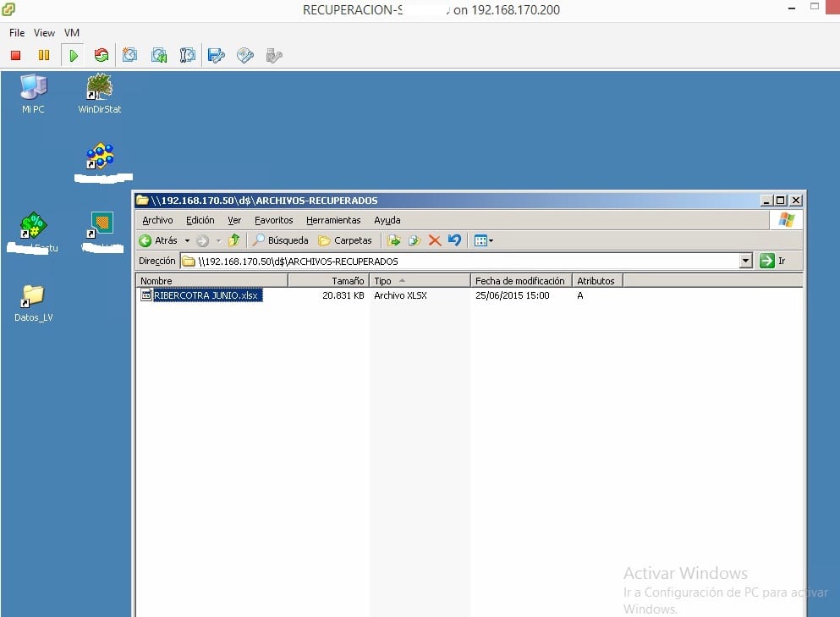Reset the virtual machine from toolbar
840x617 pixels.
pos(102,56)
